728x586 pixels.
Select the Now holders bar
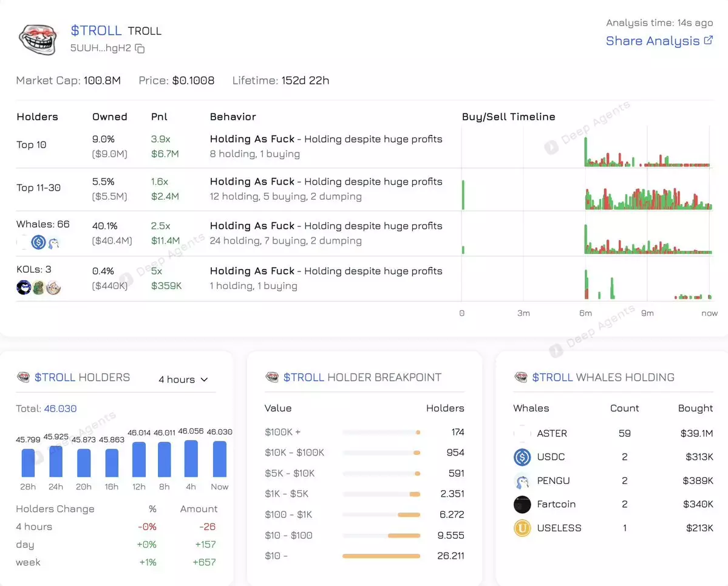pyautogui.click(x=220, y=458)
